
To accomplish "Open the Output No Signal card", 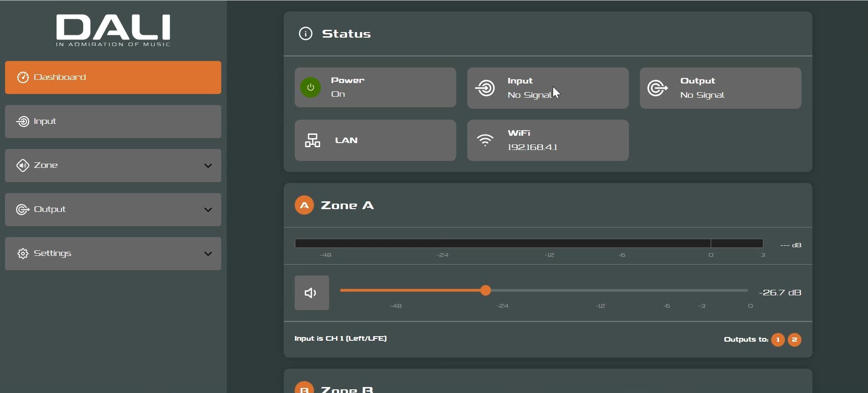I will (x=721, y=88).
